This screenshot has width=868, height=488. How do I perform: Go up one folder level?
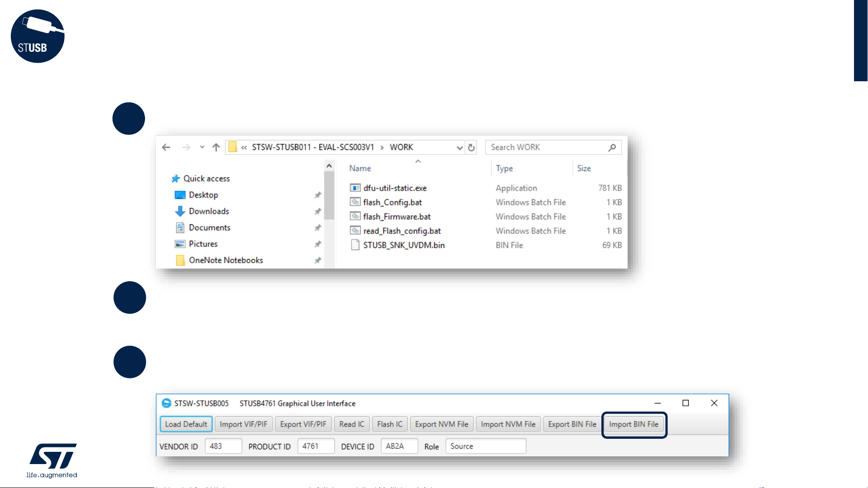coord(216,147)
